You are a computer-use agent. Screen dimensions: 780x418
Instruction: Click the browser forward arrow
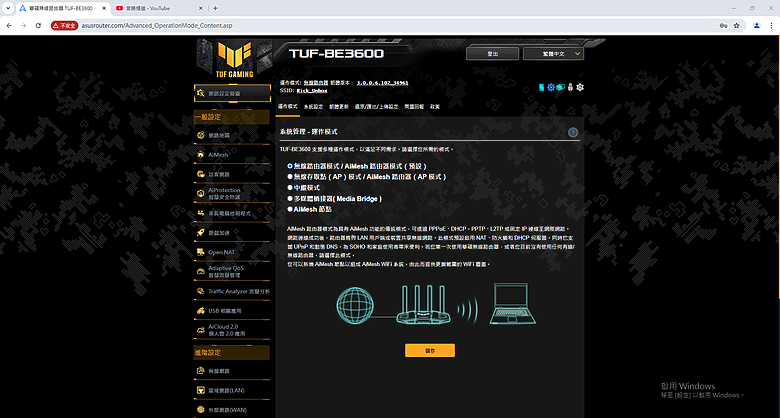(23, 25)
